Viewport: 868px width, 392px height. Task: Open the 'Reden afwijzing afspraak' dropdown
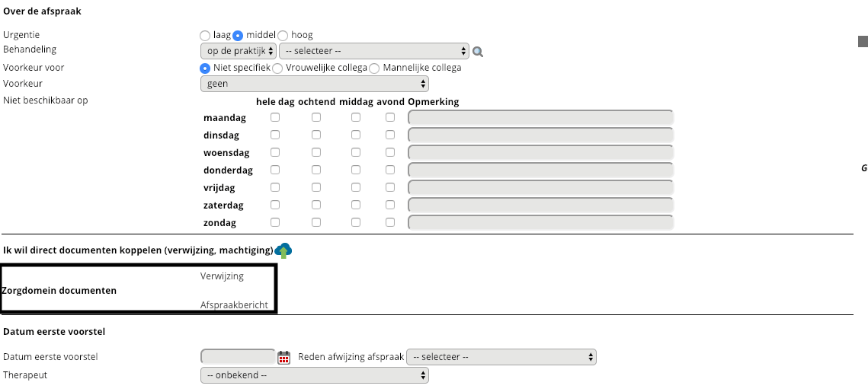tap(501, 357)
